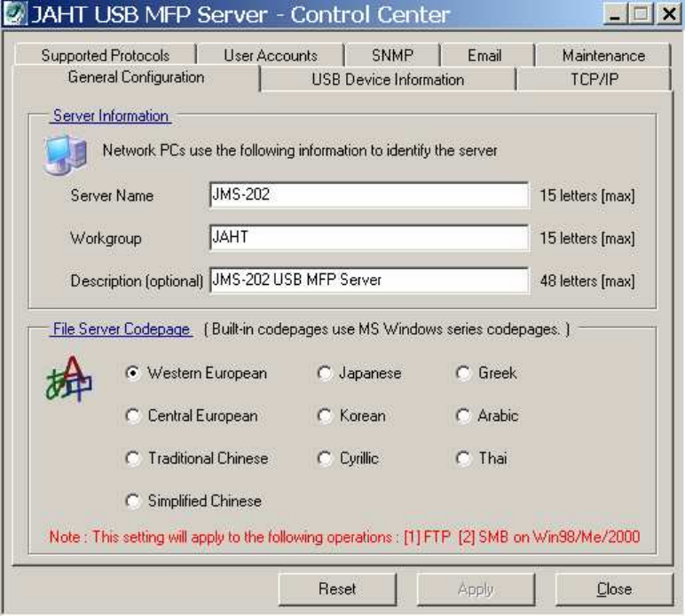The width and height of the screenshot is (685, 616).
Task: Select the Korean codepage option
Action: 351,415
